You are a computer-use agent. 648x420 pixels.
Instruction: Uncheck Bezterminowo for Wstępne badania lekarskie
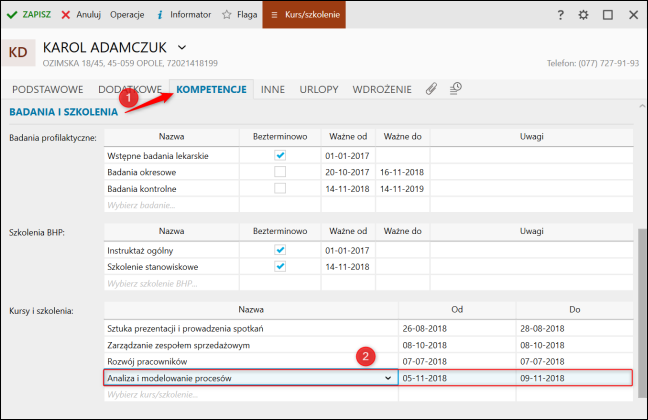(x=280, y=155)
